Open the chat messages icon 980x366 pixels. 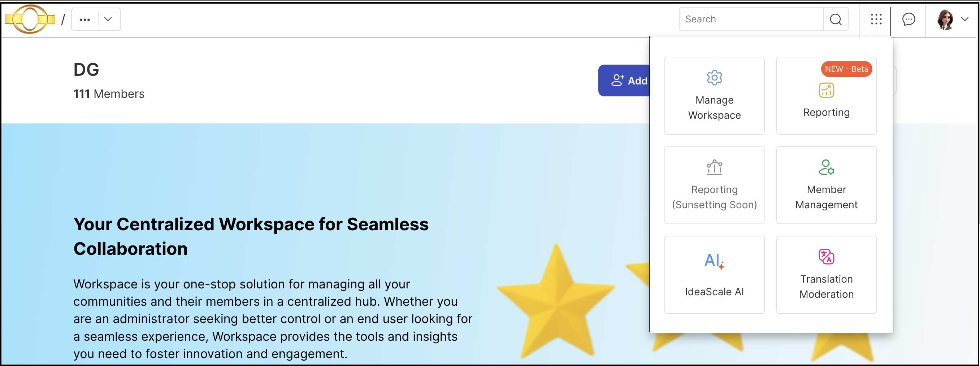[908, 19]
